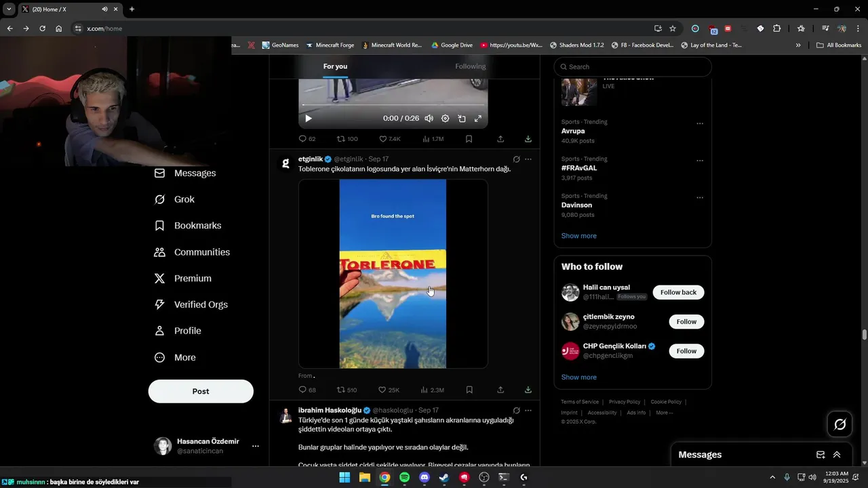Open more options on etginlik post

[528, 159]
